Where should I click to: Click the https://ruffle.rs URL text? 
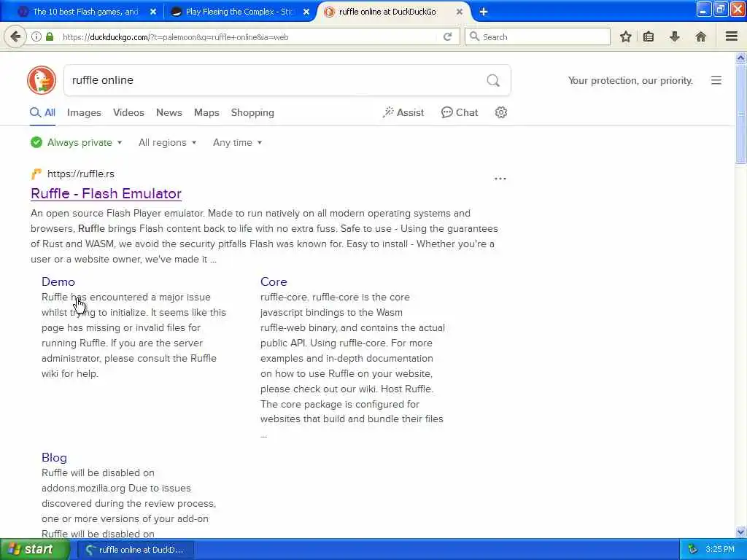tap(80, 174)
